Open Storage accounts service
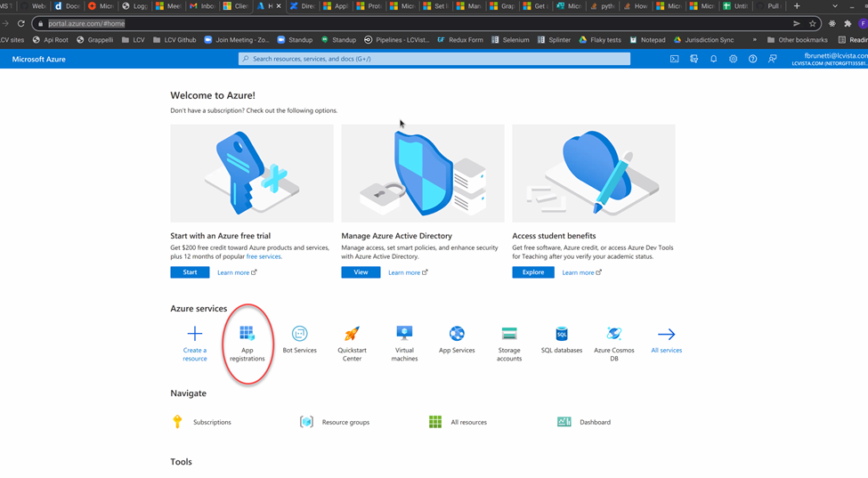 pos(509,334)
